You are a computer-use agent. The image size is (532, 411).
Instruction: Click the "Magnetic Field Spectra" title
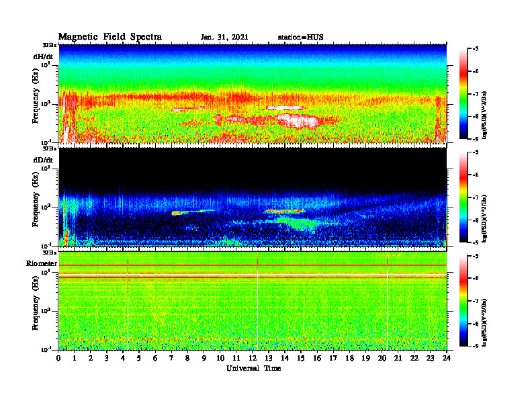coord(110,37)
